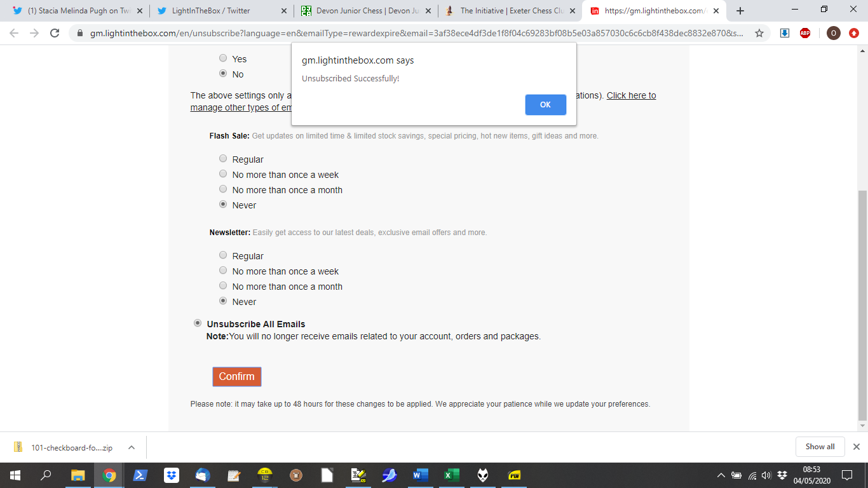Screen dimensions: 868x488
Task: Click OK in the Unsubscribed Successfully dialog
Action: 545,105
